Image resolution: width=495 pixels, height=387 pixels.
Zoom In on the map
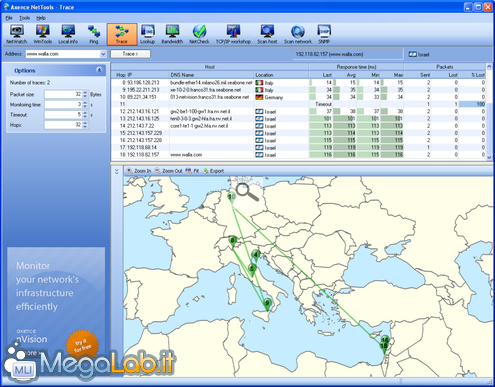tap(139, 171)
